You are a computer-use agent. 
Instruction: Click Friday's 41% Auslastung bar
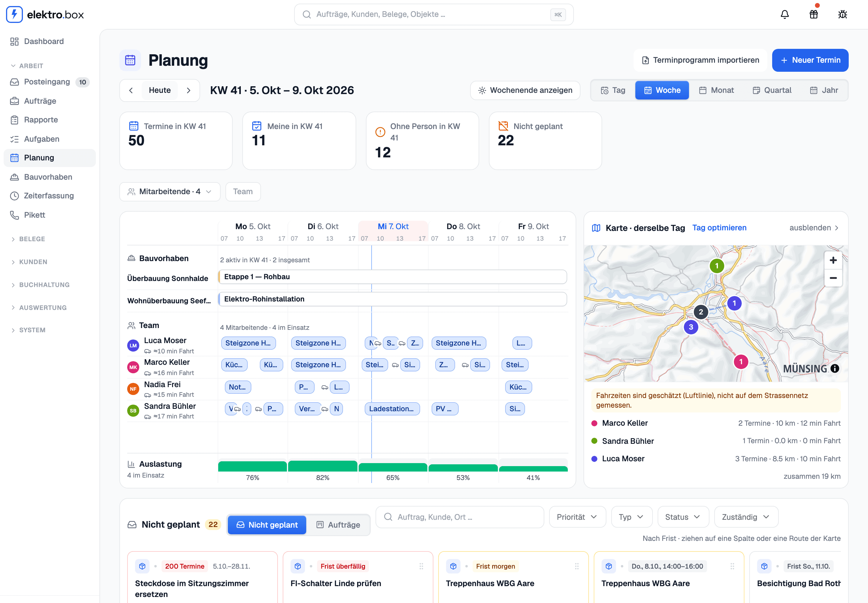[x=533, y=469]
